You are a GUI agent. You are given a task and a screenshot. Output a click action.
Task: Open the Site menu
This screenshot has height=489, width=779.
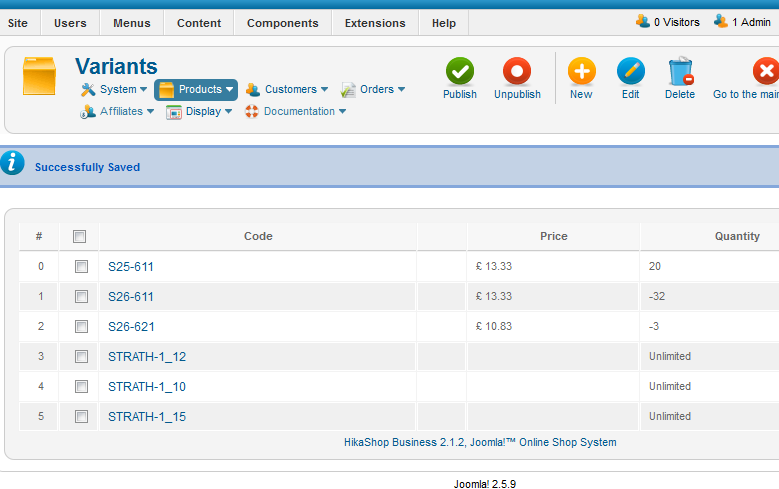click(x=18, y=23)
